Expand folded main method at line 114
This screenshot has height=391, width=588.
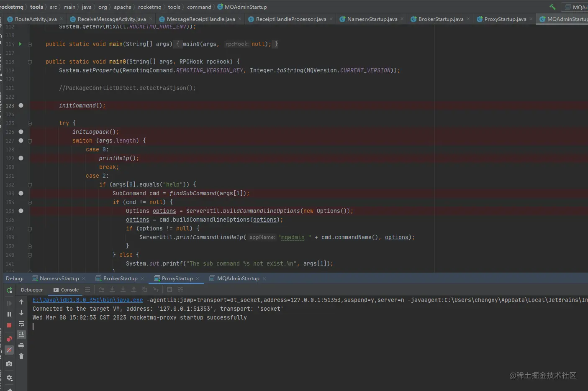tap(30, 44)
